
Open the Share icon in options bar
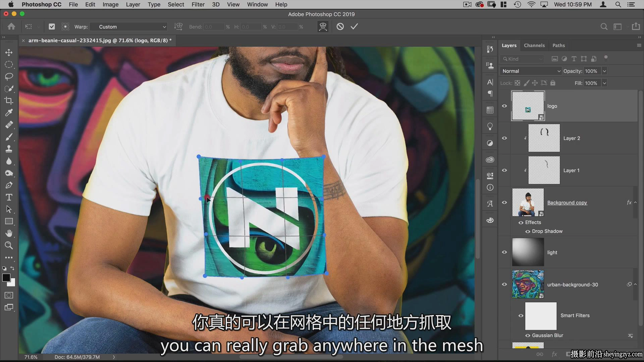[x=636, y=26]
